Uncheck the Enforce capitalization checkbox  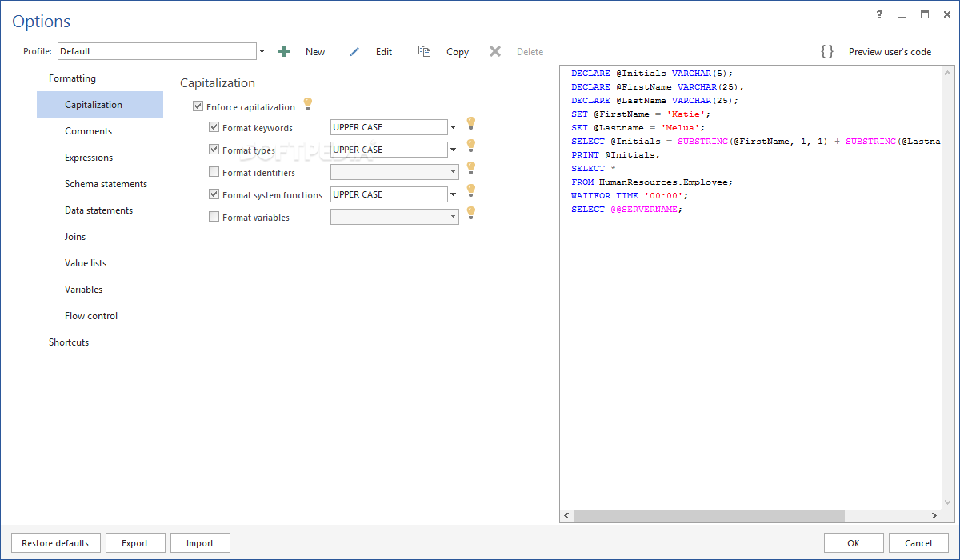pyautogui.click(x=198, y=106)
